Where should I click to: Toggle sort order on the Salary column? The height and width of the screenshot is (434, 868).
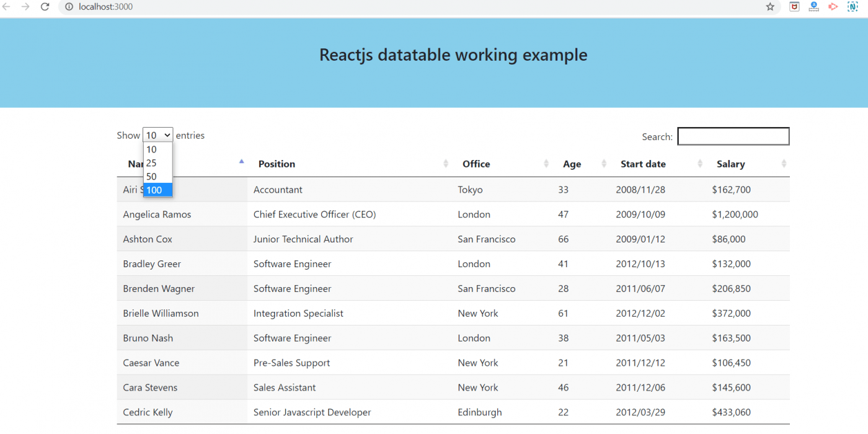[x=731, y=164]
